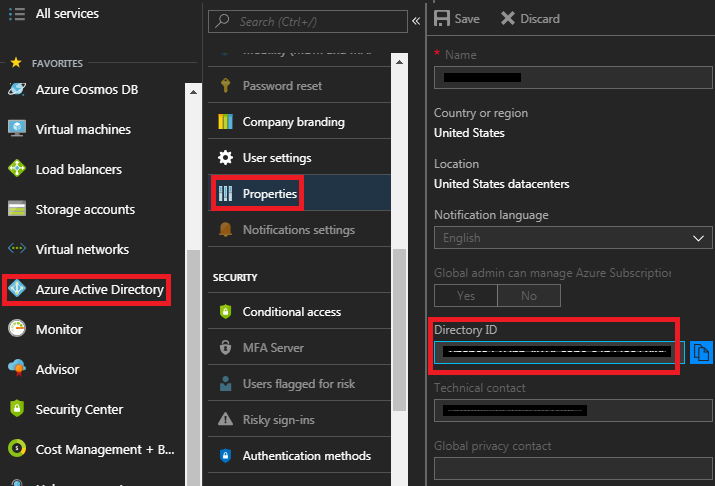Click the Virtual machines monitor icon

tap(17, 129)
